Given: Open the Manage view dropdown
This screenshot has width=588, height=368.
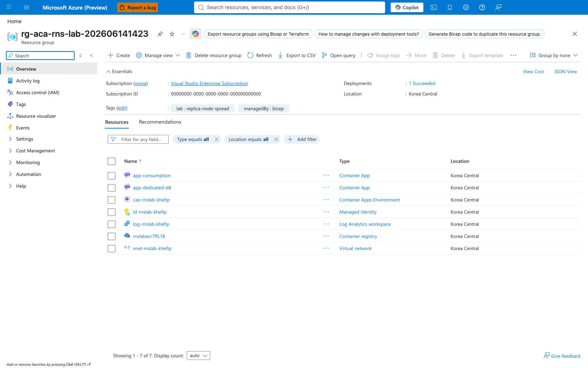Looking at the screenshot, I should point(158,55).
